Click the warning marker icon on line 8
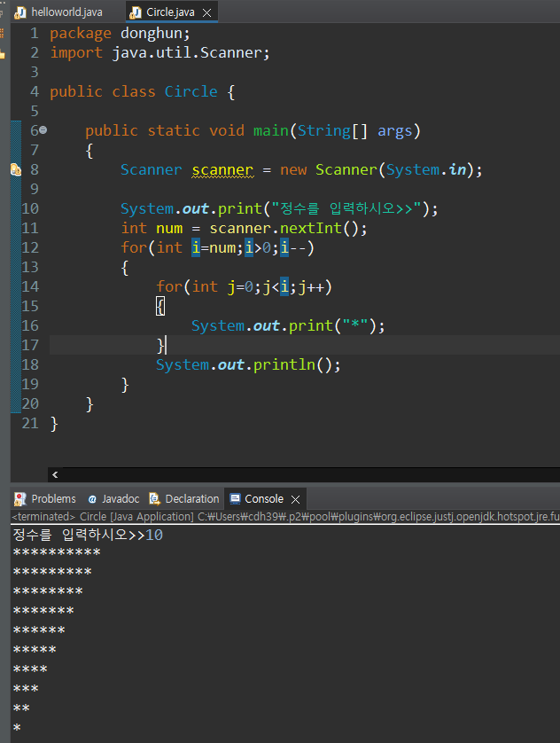Screen dimensions: 560x743 point(16,169)
